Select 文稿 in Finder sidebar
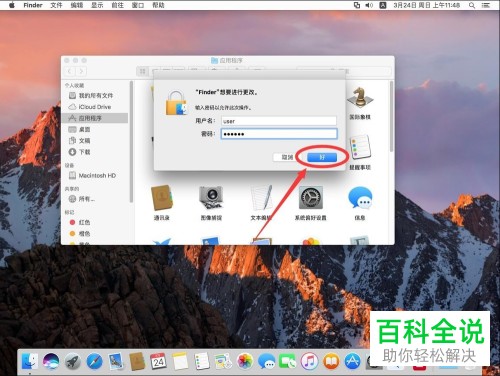The height and width of the screenshot is (376, 500). (95, 141)
